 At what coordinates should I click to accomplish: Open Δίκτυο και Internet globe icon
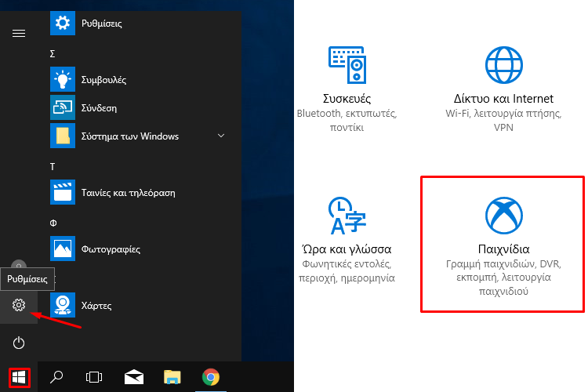coord(503,65)
